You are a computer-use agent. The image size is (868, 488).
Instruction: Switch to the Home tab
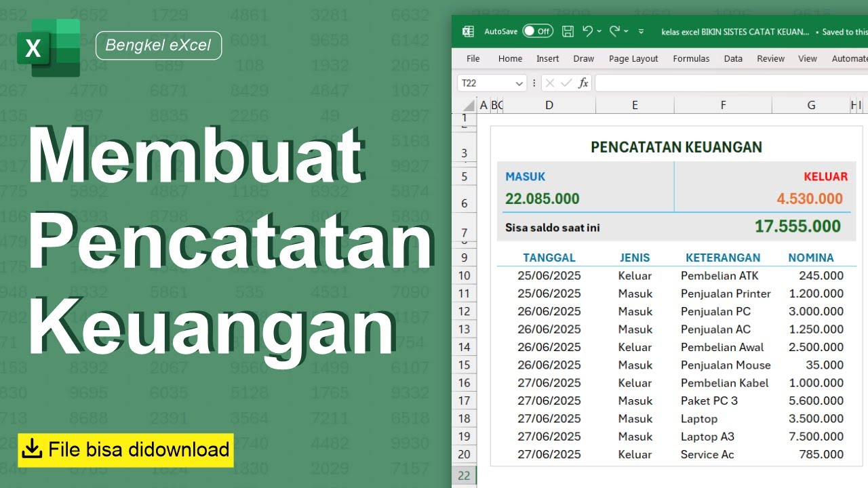pos(510,59)
